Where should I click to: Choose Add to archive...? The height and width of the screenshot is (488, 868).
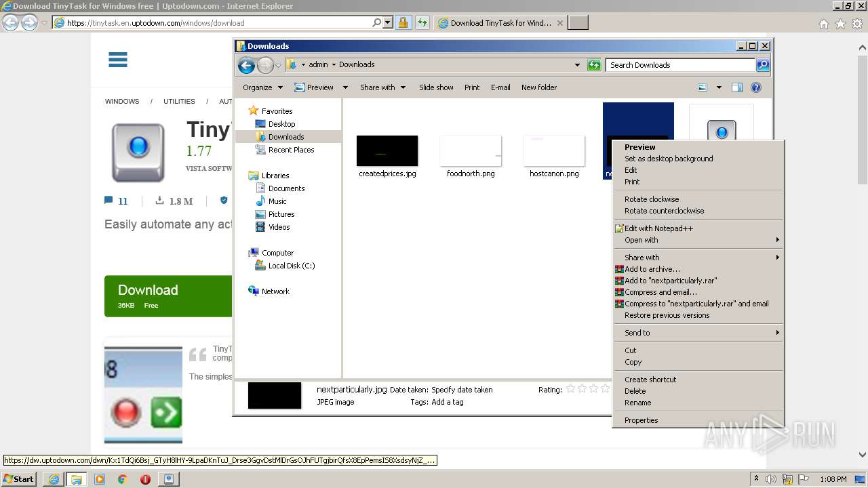pyautogui.click(x=698, y=269)
